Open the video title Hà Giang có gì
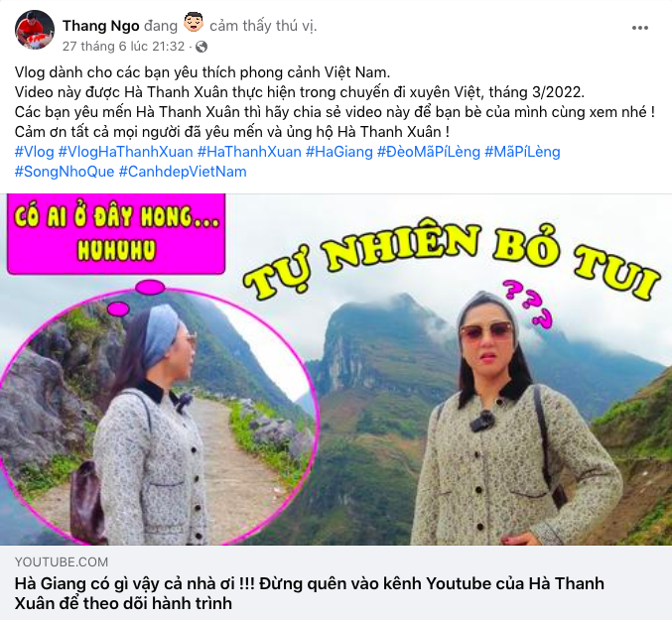 tap(310, 593)
